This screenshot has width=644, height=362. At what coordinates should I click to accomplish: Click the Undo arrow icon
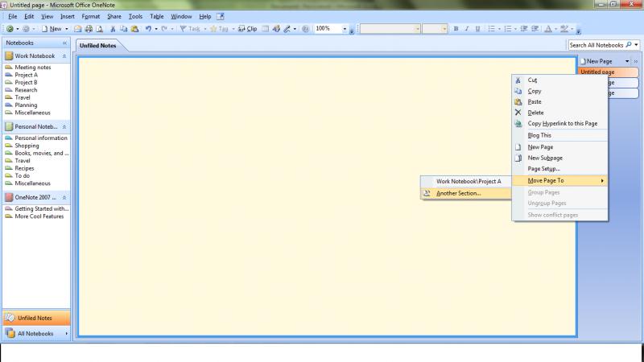(x=148, y=28)
